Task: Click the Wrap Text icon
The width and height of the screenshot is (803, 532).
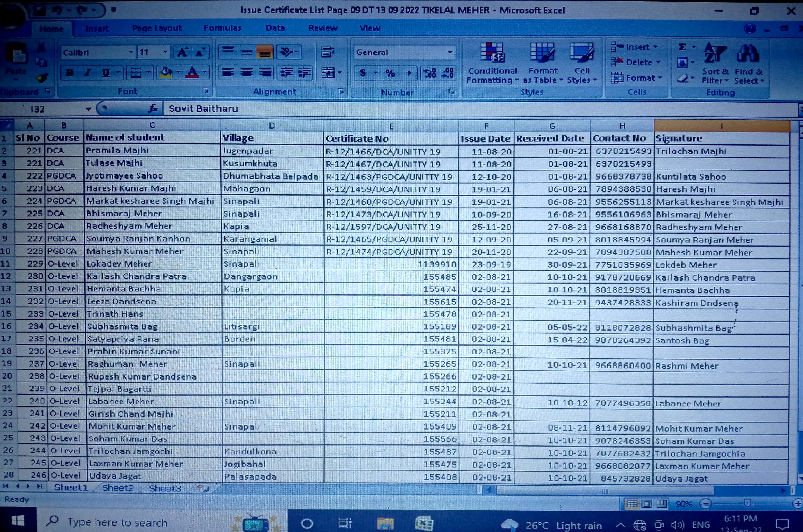Action: click(x=328, y=52)
